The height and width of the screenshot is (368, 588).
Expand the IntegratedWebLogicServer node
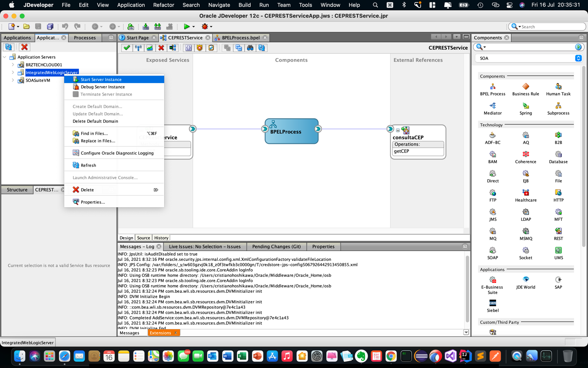(x=13, y=72)
